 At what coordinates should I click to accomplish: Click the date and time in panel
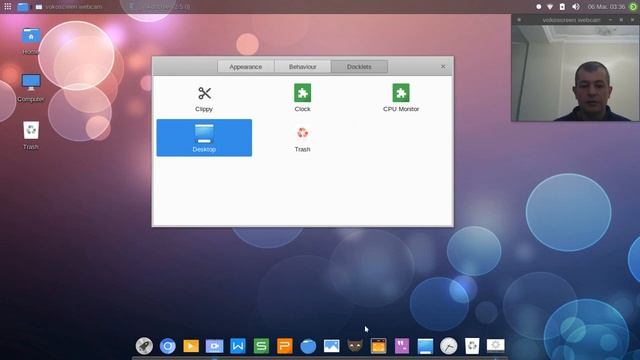pyautogui.click(x=606, y=7)
